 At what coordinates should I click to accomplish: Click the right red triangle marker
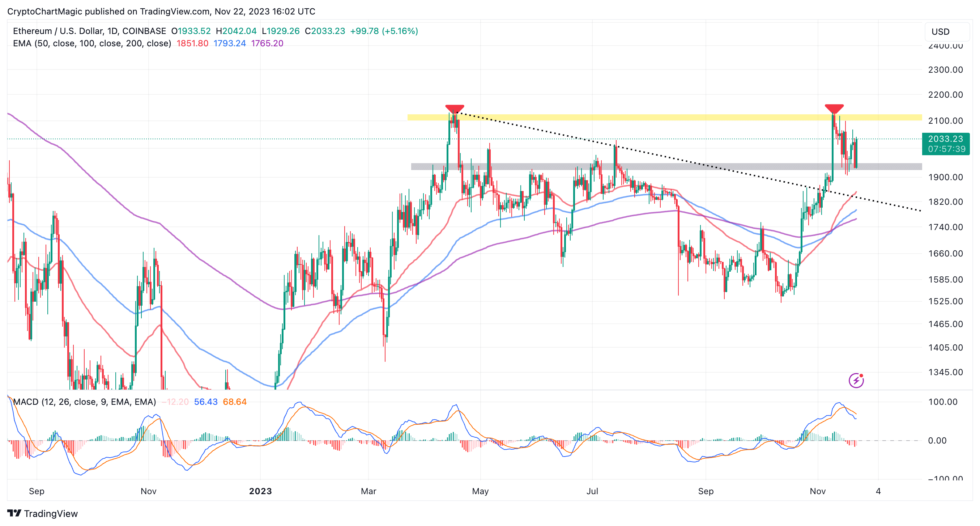[834, 109]
